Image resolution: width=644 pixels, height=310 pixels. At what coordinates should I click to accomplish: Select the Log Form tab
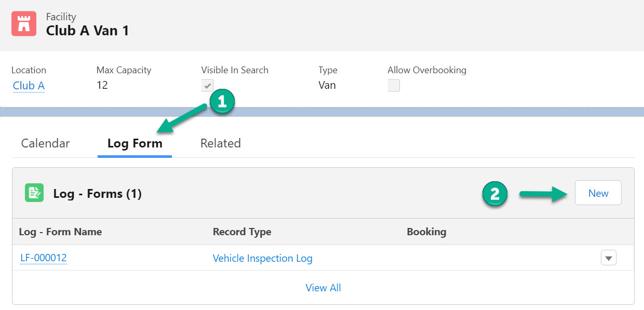pos(135,143)
